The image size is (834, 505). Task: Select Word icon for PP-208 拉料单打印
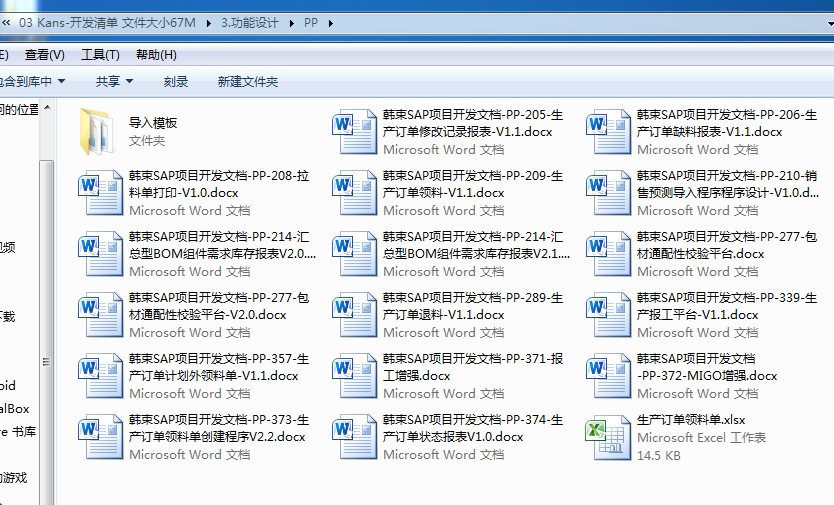point(101,193)
